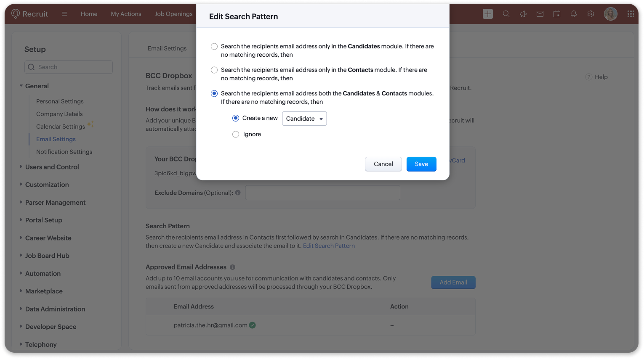Open the settings gear icon
Image resolution: width=644 pixels, height=359 pixels.
tap(591, 14)
